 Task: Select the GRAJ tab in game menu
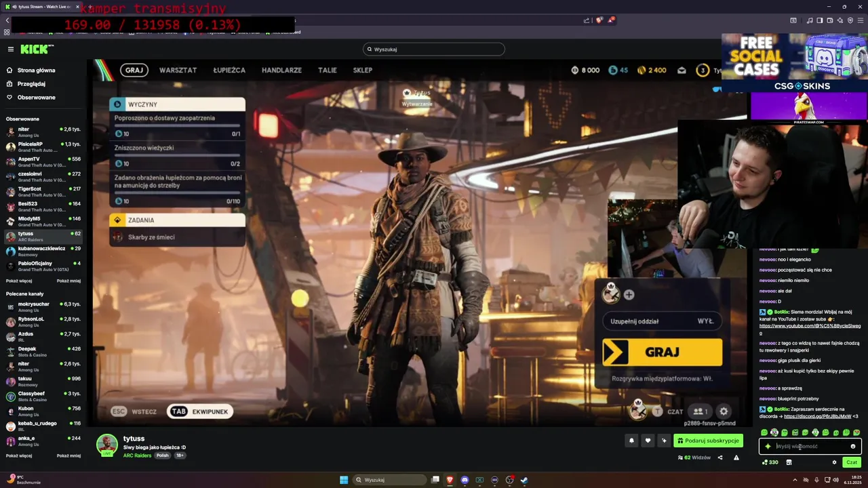(134, 70)
